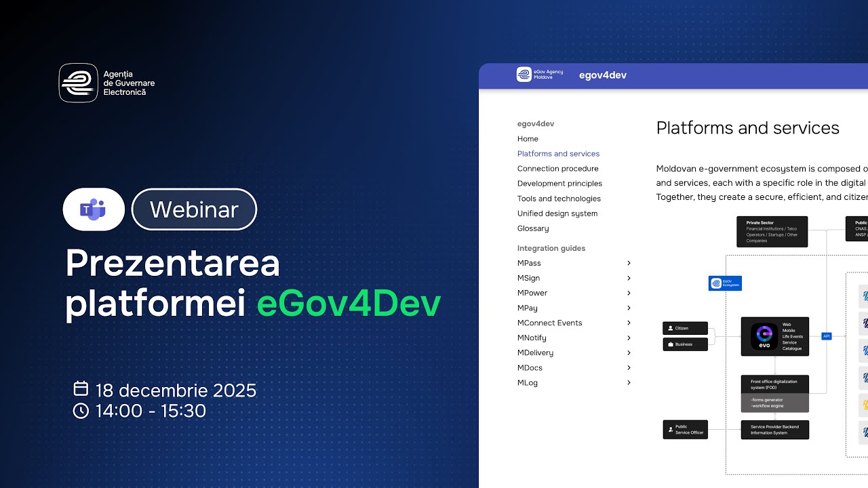Click the "Service Catalogue" text in evo box
This screenshot has height=488, width=868.
pyautogui.click(x=792, y=346)
